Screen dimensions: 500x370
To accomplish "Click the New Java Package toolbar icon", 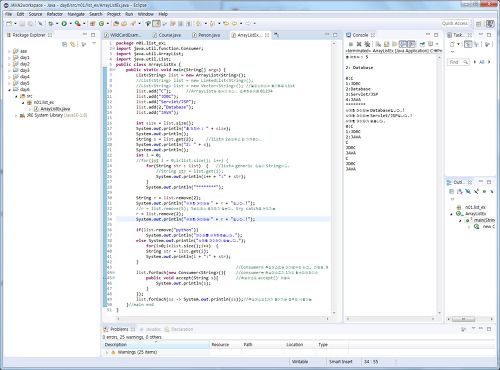I will tap(93, 24).
